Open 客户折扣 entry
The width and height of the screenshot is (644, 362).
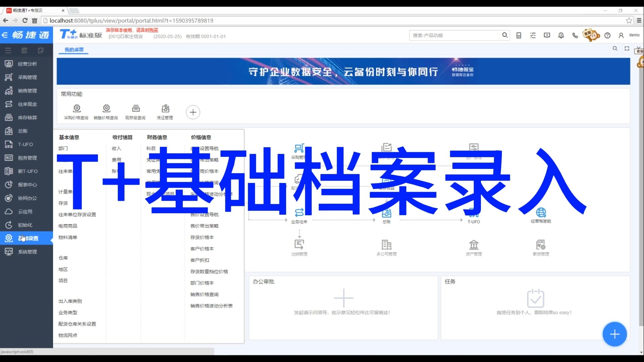(200, 260)
